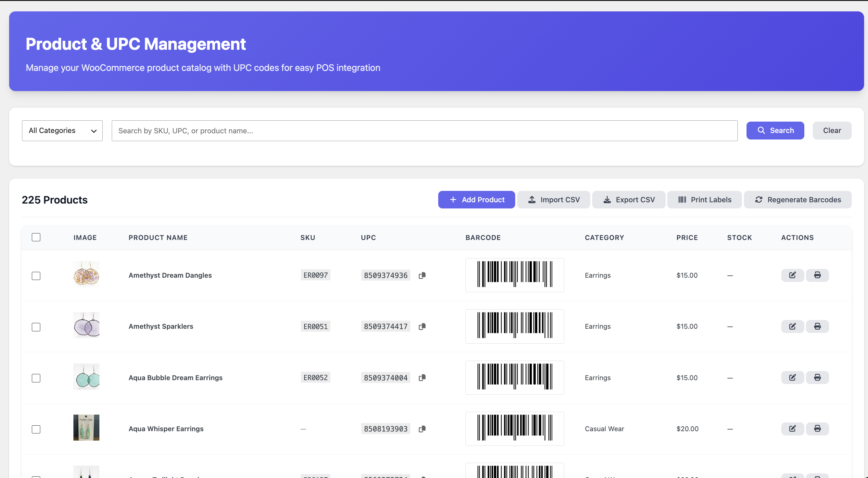Print label for Aqua Bubble Dream Earrings
868x478 pixels.
[x=817, y=378]
